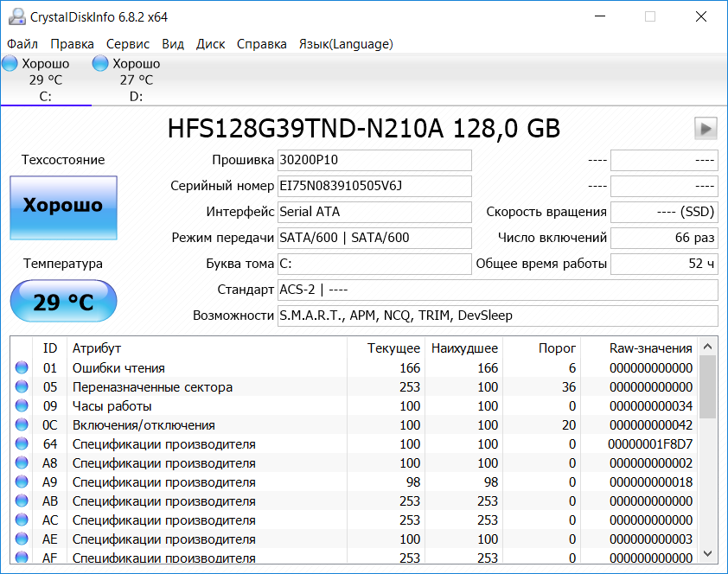Screen dimensions: 728x574
Task: Click the Прошивка field 30200P10
Action: click(374, 160)
